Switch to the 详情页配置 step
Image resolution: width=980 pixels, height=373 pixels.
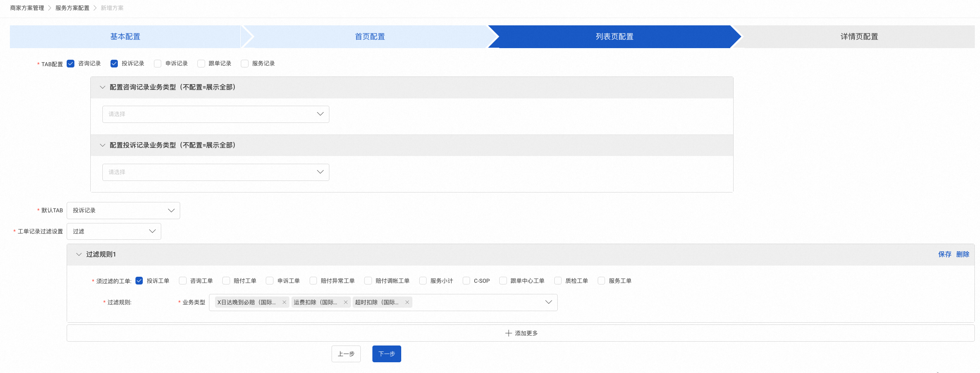859,37
